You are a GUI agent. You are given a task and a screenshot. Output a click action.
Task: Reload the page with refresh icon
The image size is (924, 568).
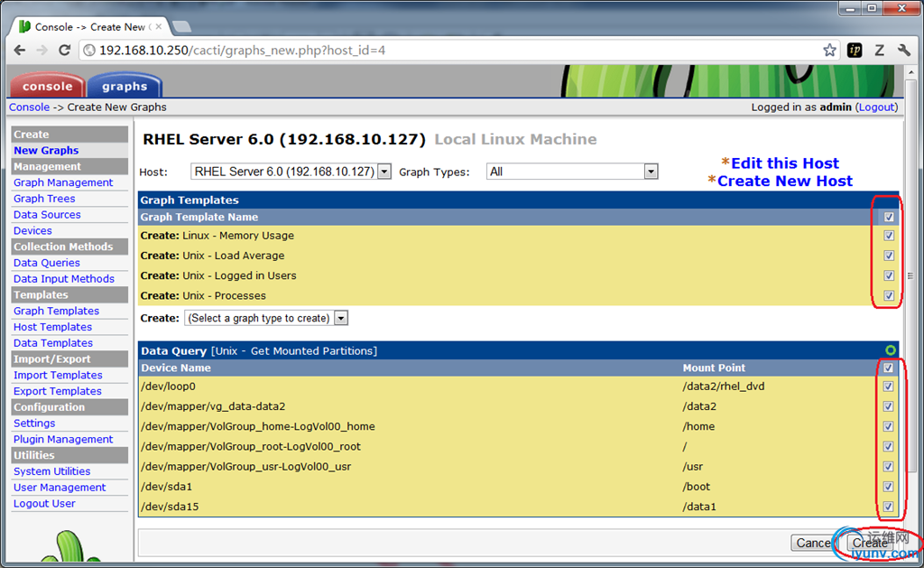pyautogui.click(x=64, y=51)
